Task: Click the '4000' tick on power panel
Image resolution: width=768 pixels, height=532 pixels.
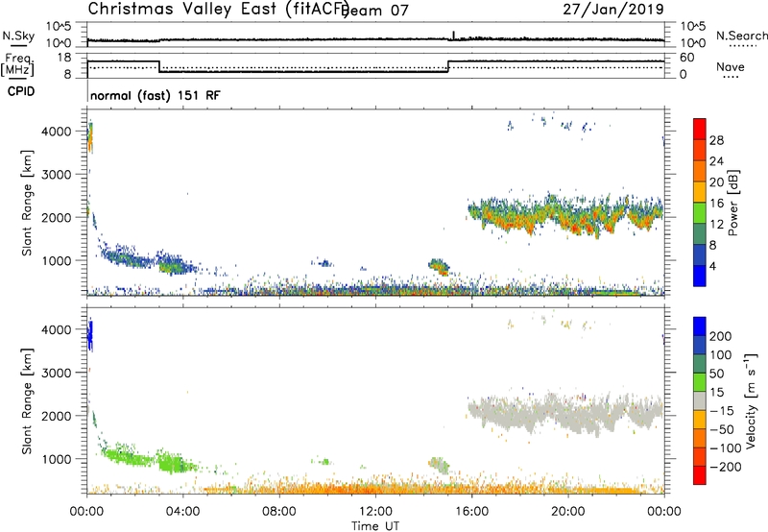Action: (57, 132)
